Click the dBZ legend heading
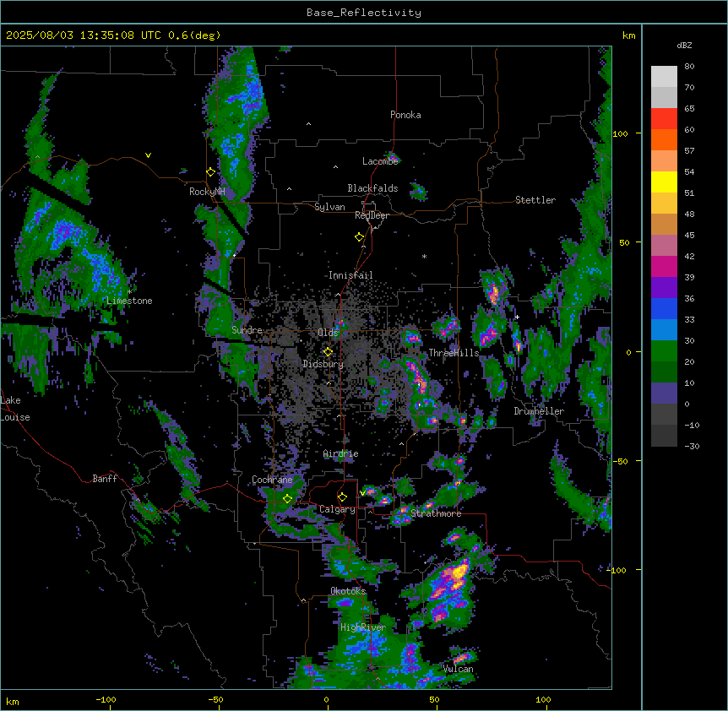This screenshot has height=711, width=728. tap(684, 46)
